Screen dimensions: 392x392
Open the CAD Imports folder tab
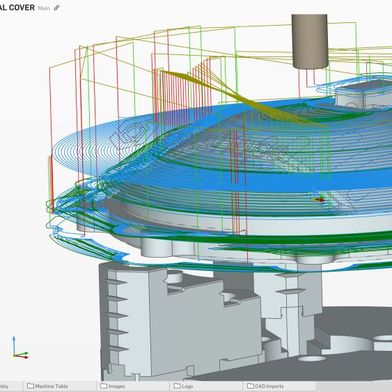click(x=280, y=386)
